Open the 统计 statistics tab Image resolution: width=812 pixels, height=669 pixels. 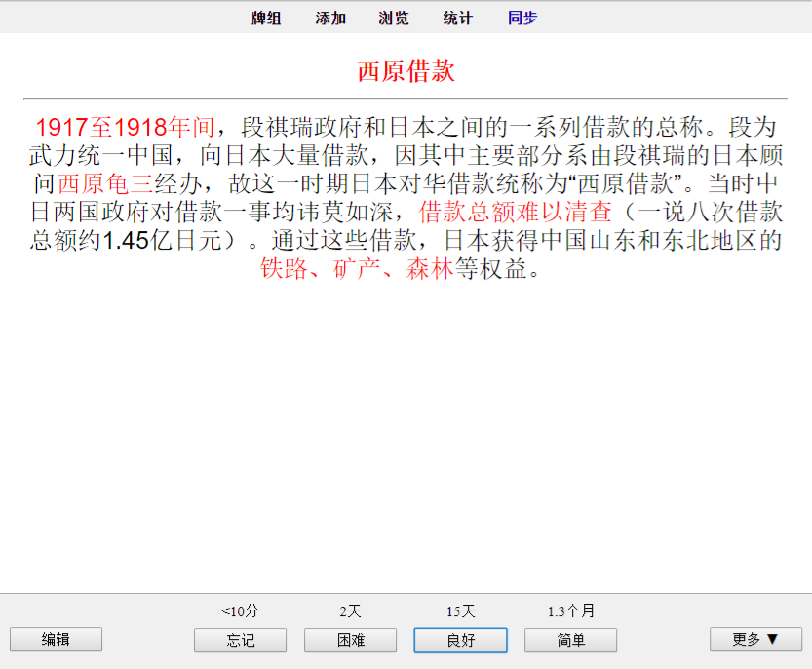458,19
